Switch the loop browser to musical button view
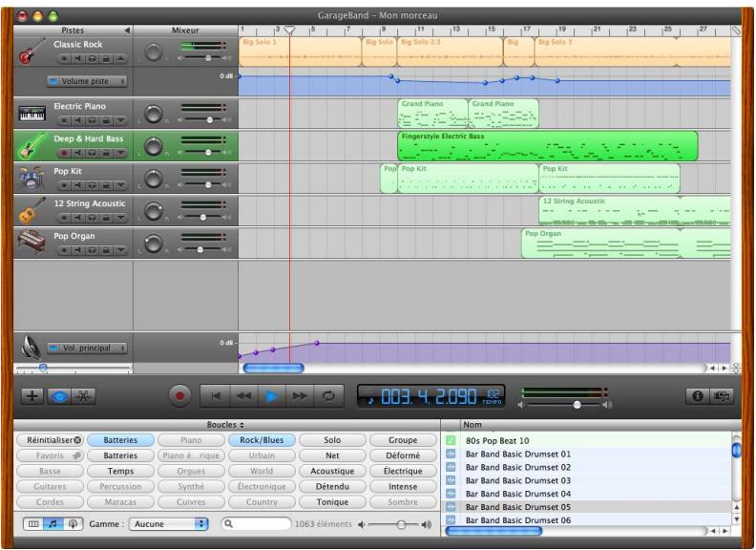This screenshot has width=756, height=550. tap(53, 523)
